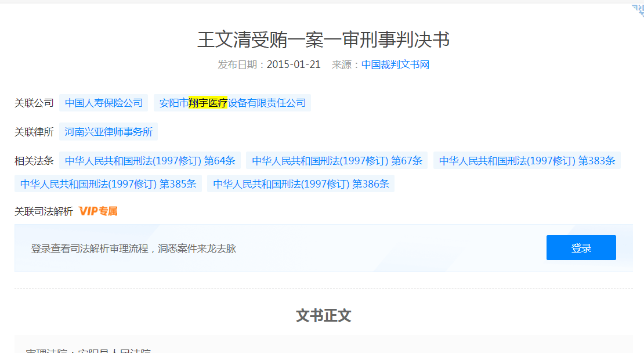The height and width of the screenshot is (353, 644).
Task: Click the blue corner icon at top right
Action: (638, 10)
